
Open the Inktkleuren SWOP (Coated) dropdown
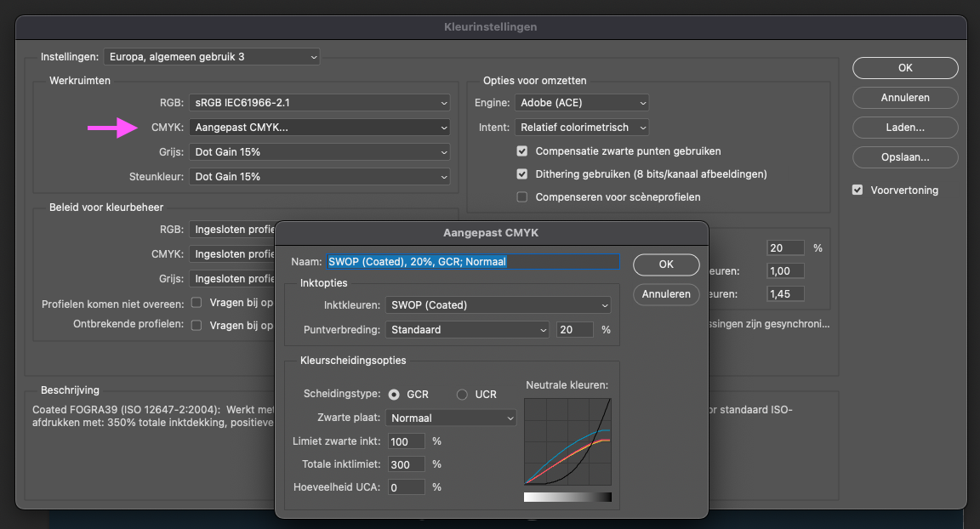pos(498,305)
